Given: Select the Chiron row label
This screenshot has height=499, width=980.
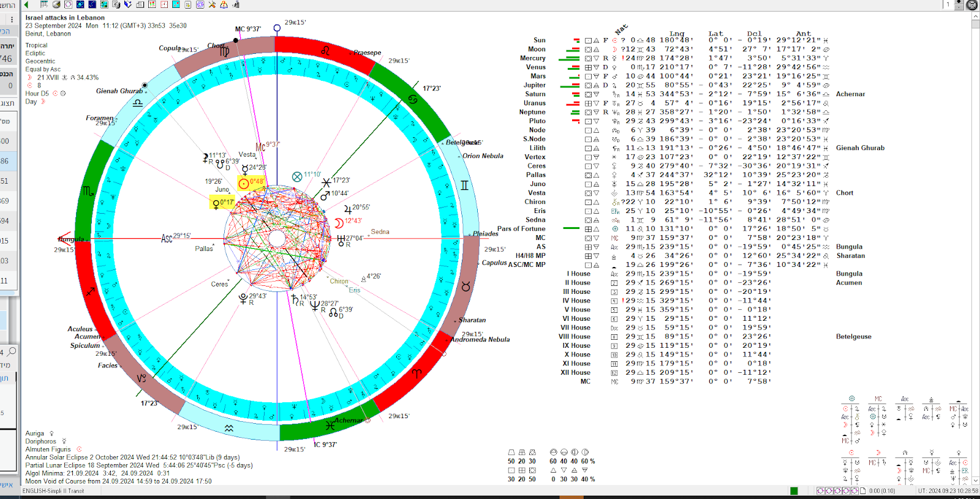Looking at the screenshot, I should pos(535,202).
